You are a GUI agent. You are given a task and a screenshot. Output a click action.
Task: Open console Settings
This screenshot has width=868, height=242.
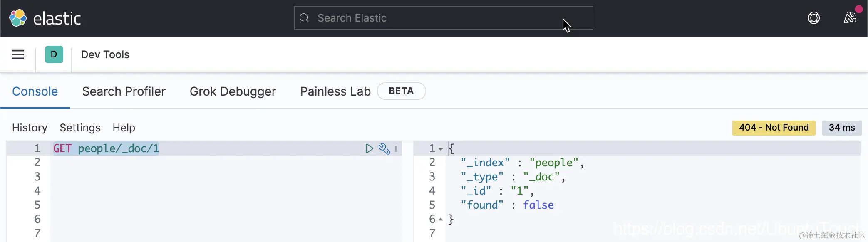[80, 128]
